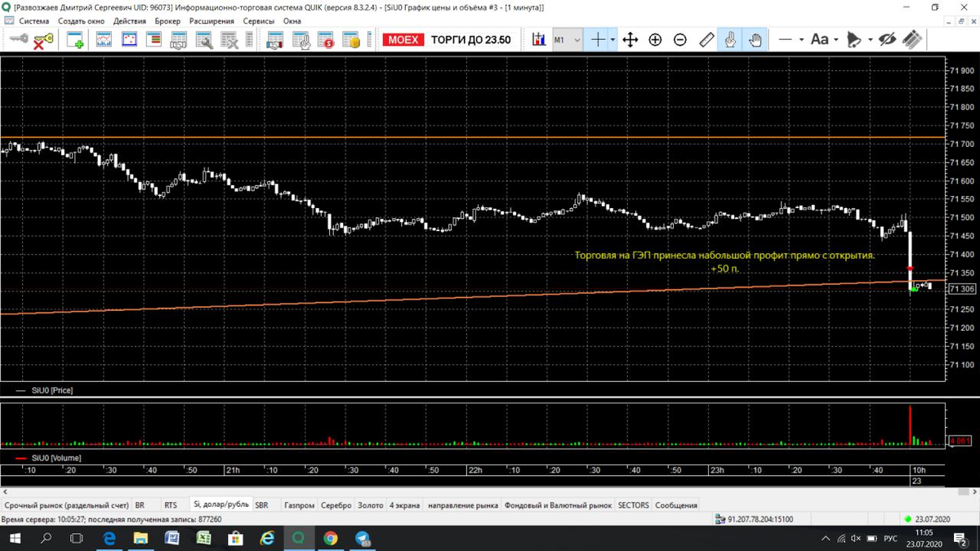Open the M1 timeframe dropdown
Screen dimensions: 980x551
coord(568,39)
